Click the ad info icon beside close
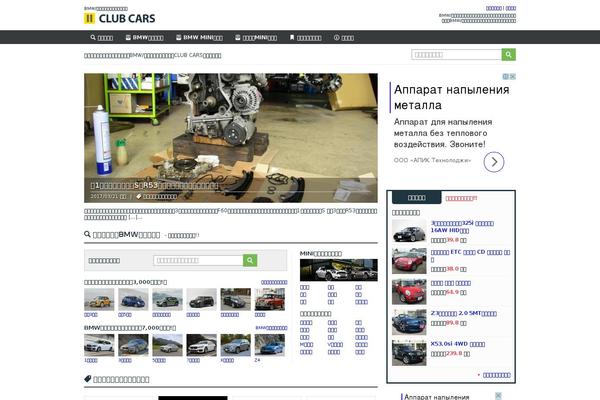Screen dimensions: 600x400 tap(505, 77)
